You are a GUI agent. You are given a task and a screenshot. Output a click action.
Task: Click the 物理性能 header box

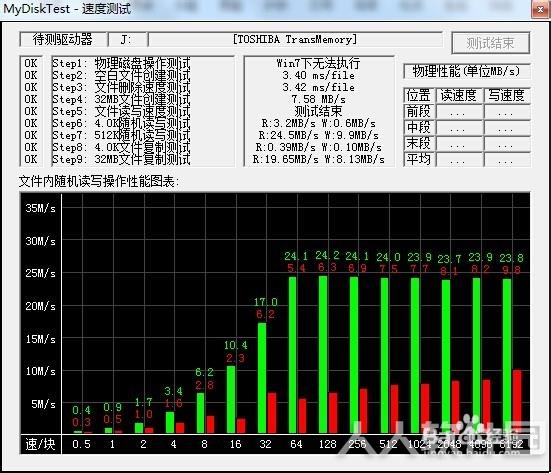(x=466, y=71)
